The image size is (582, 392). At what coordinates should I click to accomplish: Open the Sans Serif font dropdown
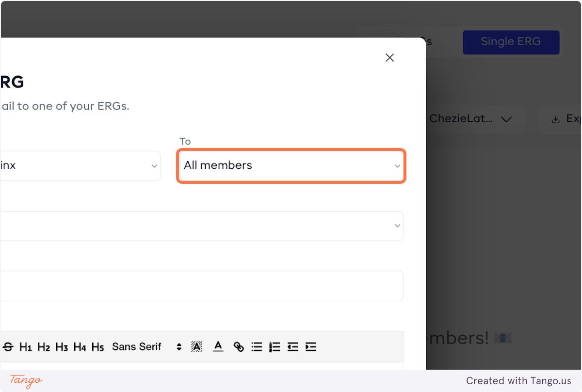tap(146, 347)
